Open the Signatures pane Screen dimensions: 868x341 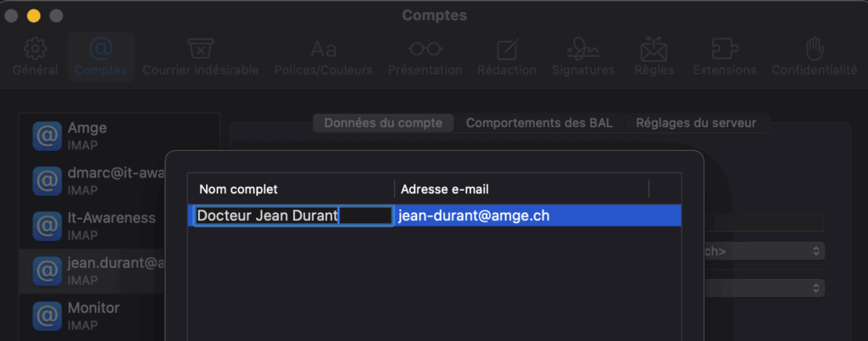point(582,56)
